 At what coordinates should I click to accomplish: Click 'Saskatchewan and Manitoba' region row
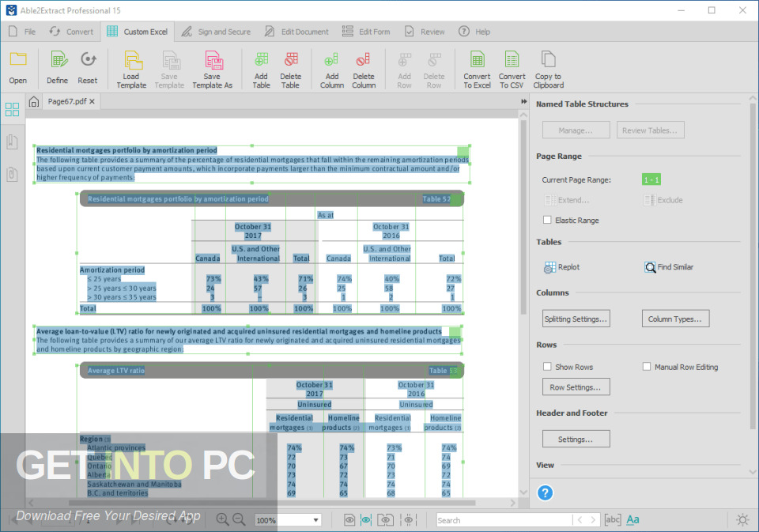(x=134, y=484)
